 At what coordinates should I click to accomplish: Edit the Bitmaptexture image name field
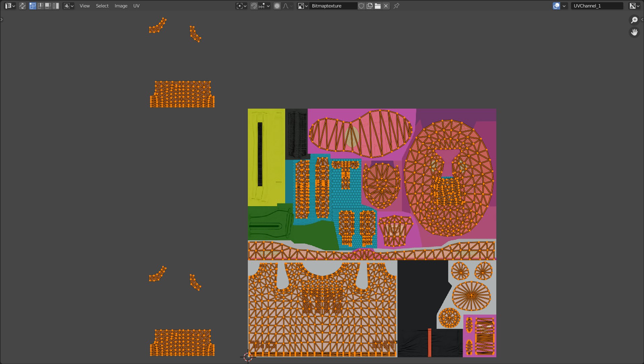click(333, 6)
